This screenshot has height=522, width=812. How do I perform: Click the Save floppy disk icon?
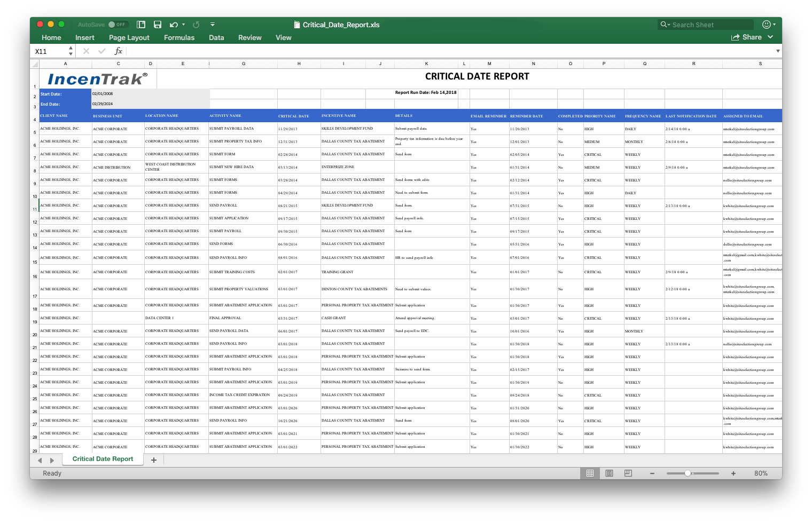coord(158,25)
